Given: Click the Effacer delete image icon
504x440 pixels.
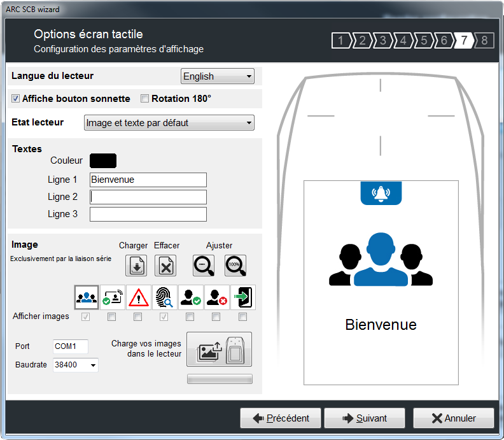Looking at the screenshot, I should coord(166,265).
